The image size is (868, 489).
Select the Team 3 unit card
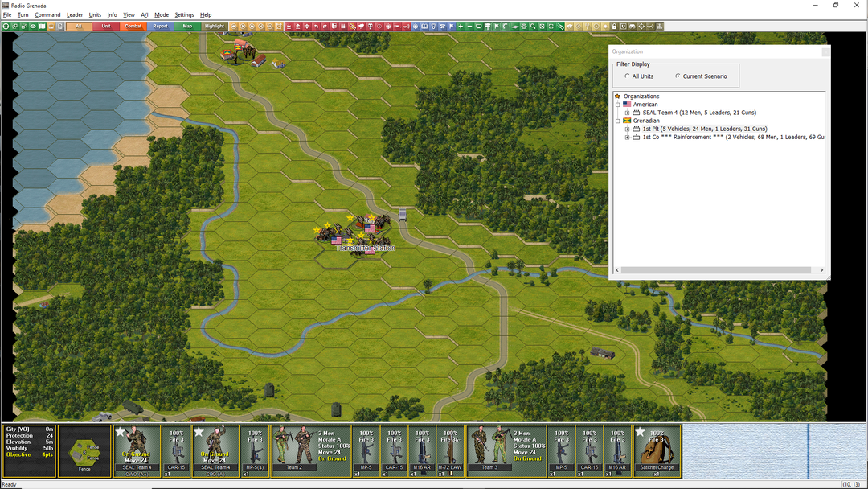point(506,451)
